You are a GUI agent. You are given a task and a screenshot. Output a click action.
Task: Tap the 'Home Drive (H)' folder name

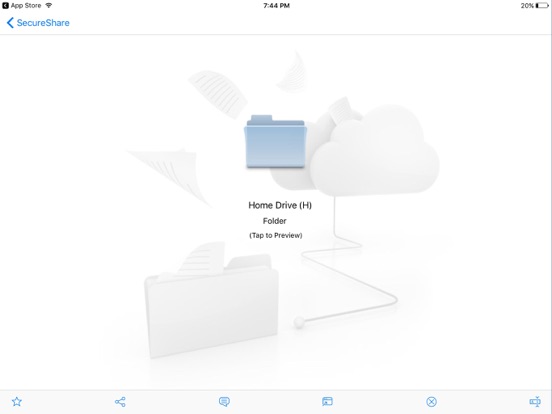tap(280, 205)
